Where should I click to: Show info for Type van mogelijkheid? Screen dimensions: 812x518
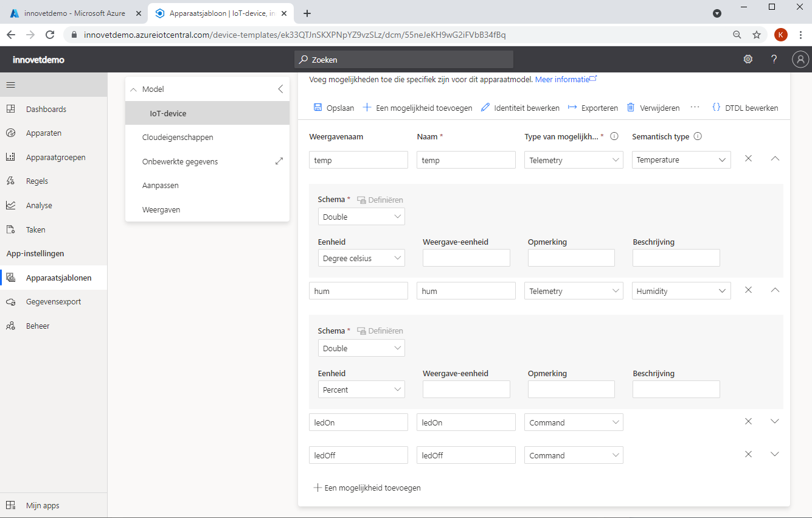(614, 136)
